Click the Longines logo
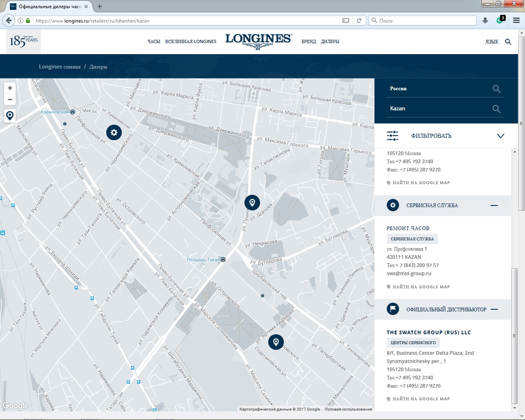The width and height of the screenshot is (525, 420). [x=258, y=41]
